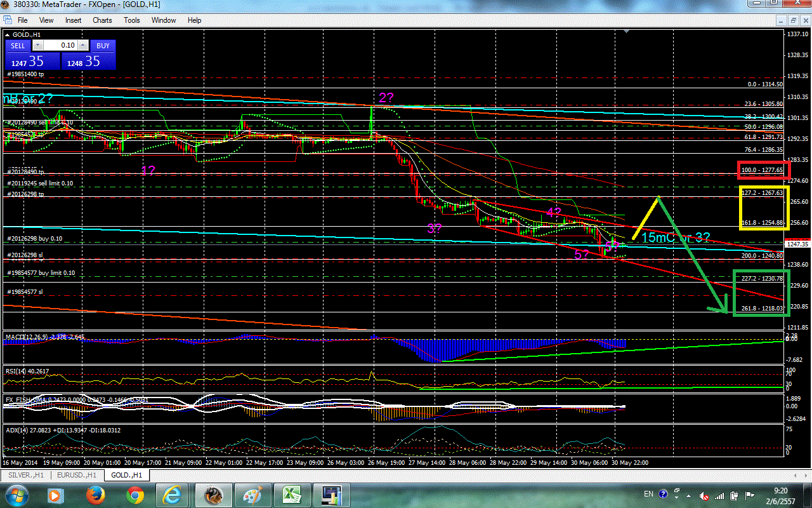This screenshot has width=812, height=508.
Task: Select the GOLD.,H1 chart tab
Action: 126,475
